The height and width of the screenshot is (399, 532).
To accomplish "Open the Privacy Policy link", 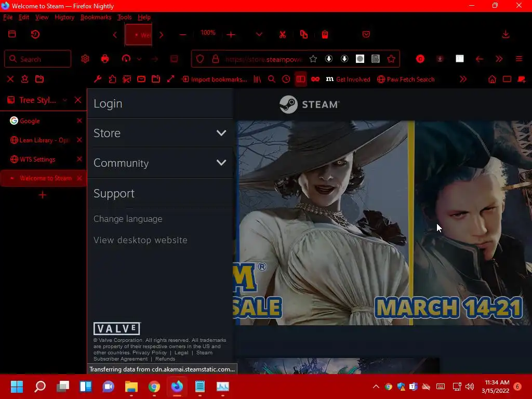I will point(150,353).
